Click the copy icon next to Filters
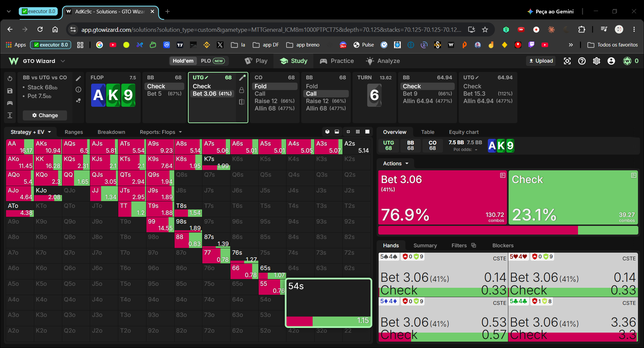Image resolution: width=644 pixels, height=348 pixels. [x=474, y=245]
